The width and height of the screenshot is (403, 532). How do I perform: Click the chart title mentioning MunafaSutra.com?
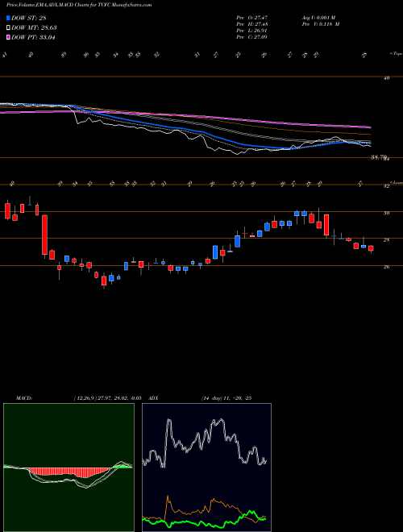[79, 5]
